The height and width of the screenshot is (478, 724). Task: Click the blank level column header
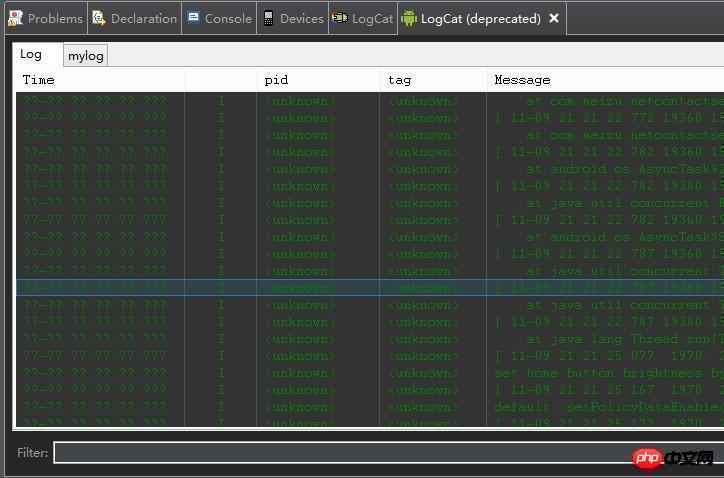(221, 80)
